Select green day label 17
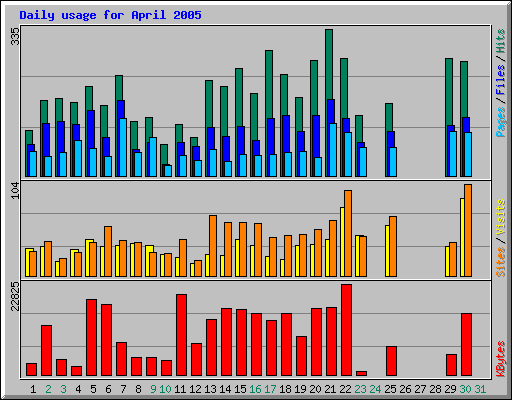Screen dimensions: 512x400 pos(270,389)
